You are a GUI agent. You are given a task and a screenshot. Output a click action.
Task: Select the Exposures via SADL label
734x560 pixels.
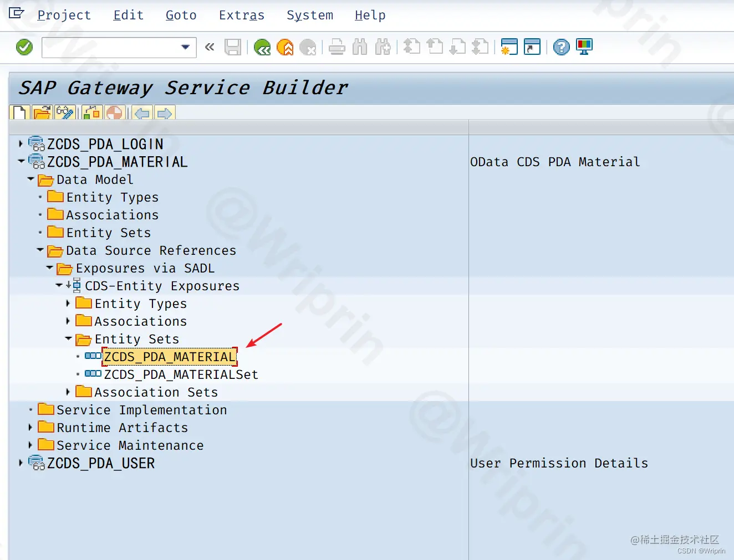point(145,268)
